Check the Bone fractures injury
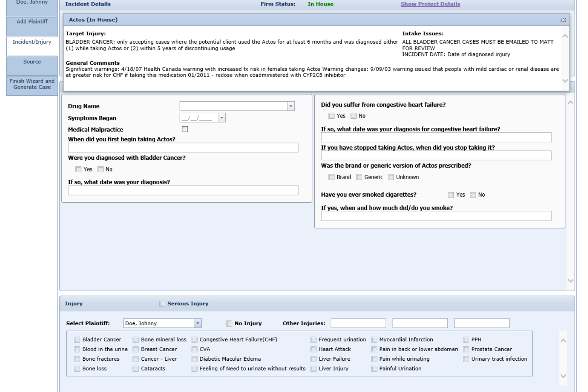This screenshot has width=588, height=392. (x=77, y=359)
